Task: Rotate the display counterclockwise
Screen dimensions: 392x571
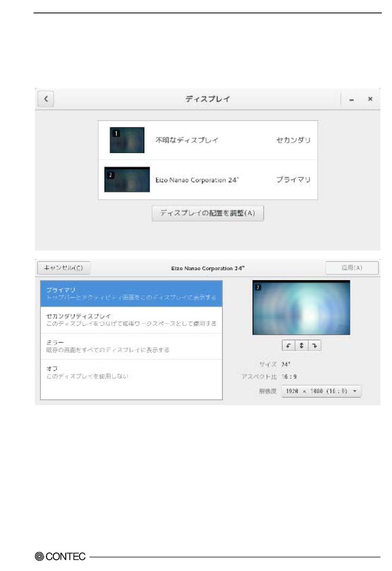Action: [288, 346]
